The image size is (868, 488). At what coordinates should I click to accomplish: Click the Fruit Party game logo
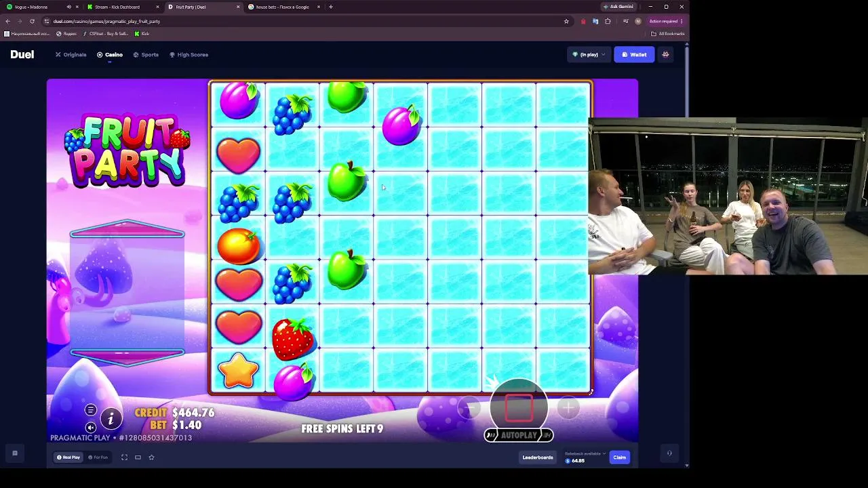pos(127,152)
